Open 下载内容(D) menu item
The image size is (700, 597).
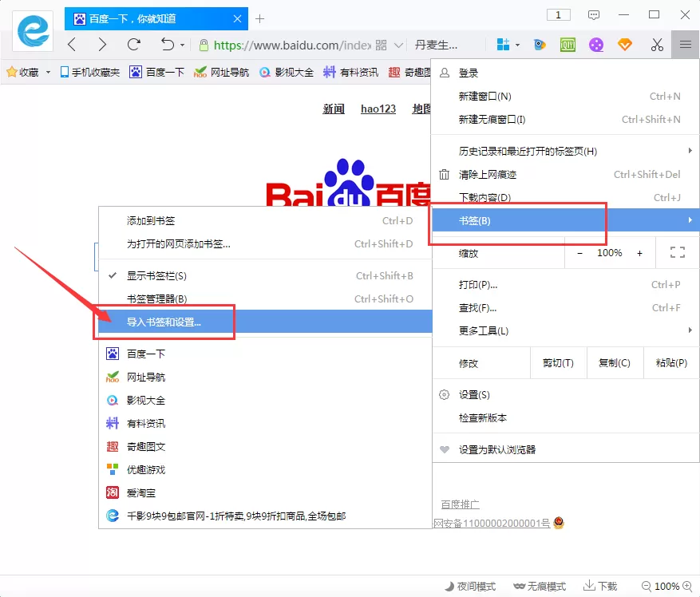pyautogui.click(x=565, y=197)
